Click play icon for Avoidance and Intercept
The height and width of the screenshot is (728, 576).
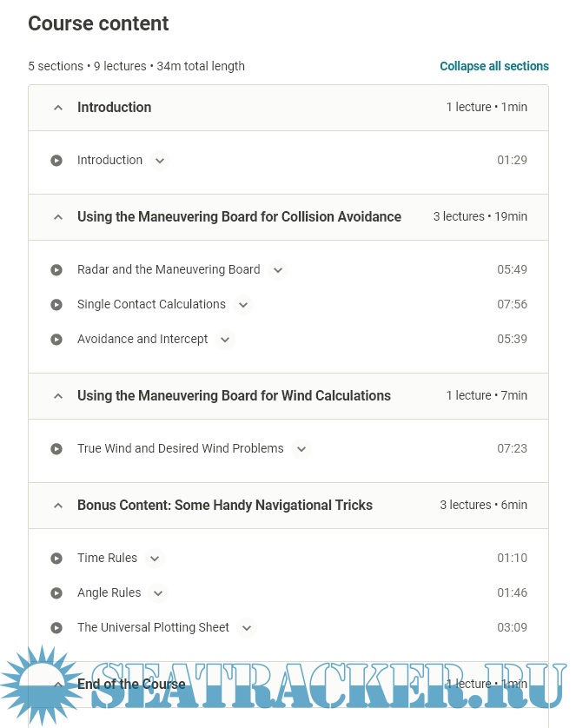pyautogui.click(x=56, y=340)
